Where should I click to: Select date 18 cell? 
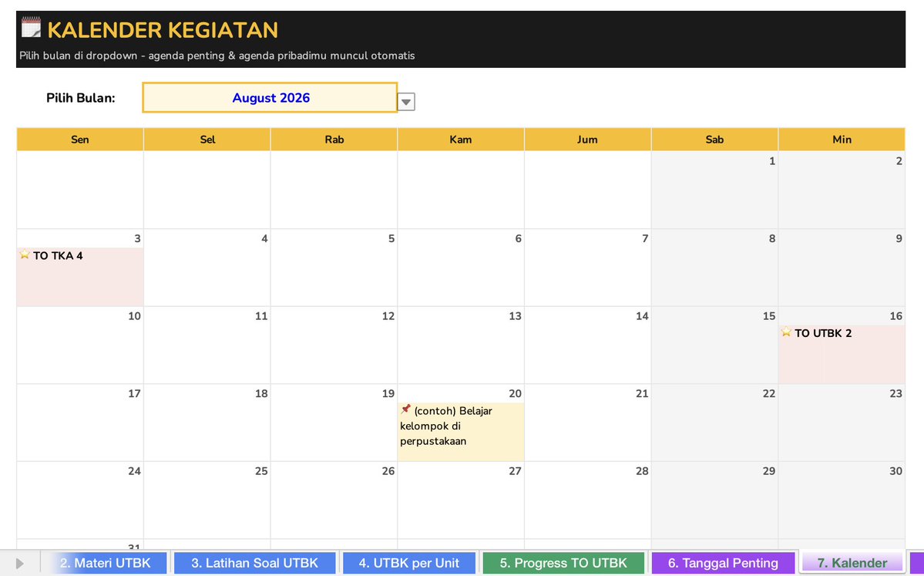coord(207,423)
